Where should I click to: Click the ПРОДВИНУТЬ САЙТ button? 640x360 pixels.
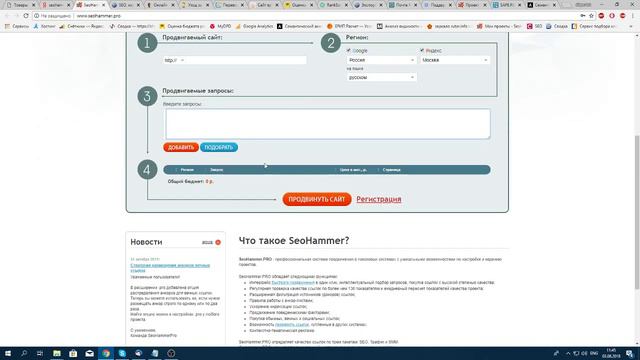point(317,199)
